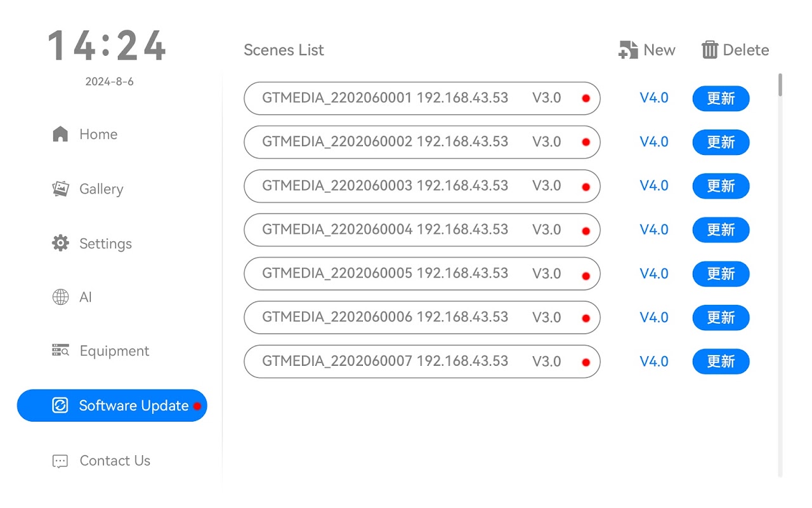Update device GTMEDIA_2202060001 with 更新 button

click(x=721, y=98)
